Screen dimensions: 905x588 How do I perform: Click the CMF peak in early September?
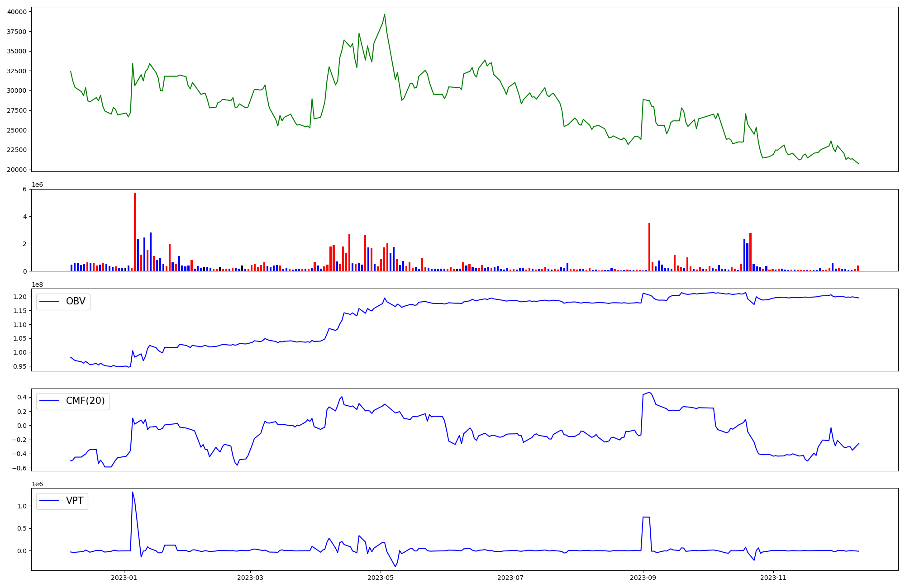point(649,392)
